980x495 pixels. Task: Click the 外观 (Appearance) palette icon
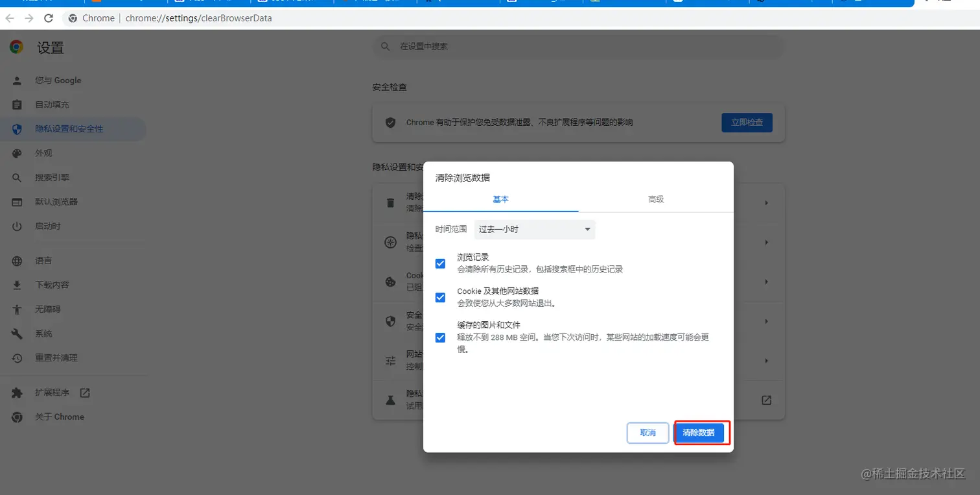16,152
